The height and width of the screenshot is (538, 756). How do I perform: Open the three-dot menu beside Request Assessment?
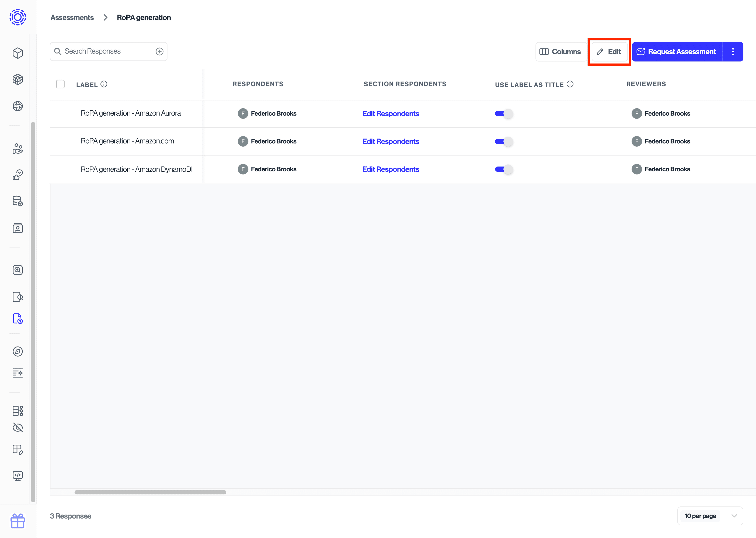[733, 52]
